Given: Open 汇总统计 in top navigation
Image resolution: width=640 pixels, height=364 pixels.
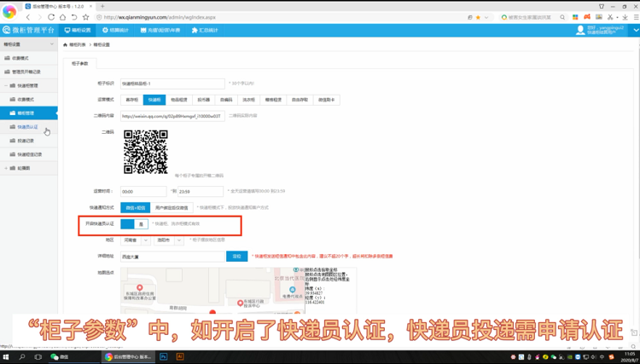Looking at the screenshot, I should [x=205, y=30].
